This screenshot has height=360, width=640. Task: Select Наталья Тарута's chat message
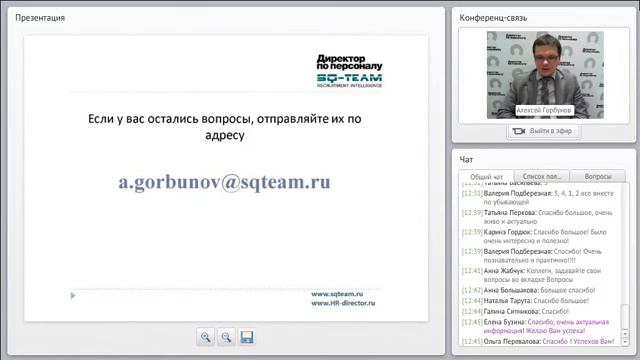click(525, 301)
